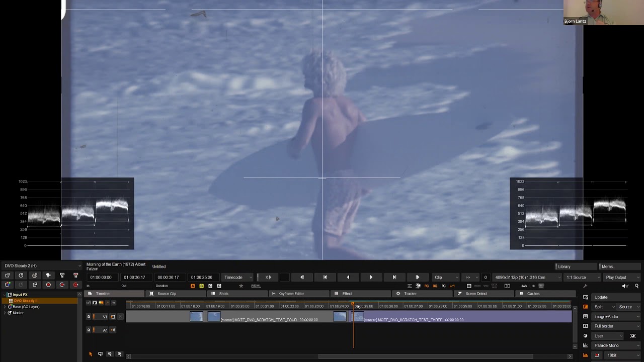
Task: Expand the Master tree node
Action: click(x=5, y=313)
